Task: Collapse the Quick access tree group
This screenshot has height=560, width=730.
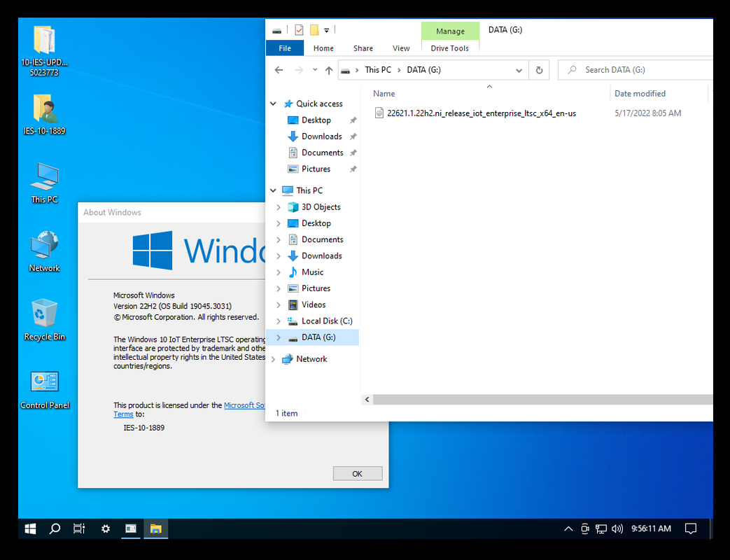Action: pyautogui.click(x=273, y=104)
